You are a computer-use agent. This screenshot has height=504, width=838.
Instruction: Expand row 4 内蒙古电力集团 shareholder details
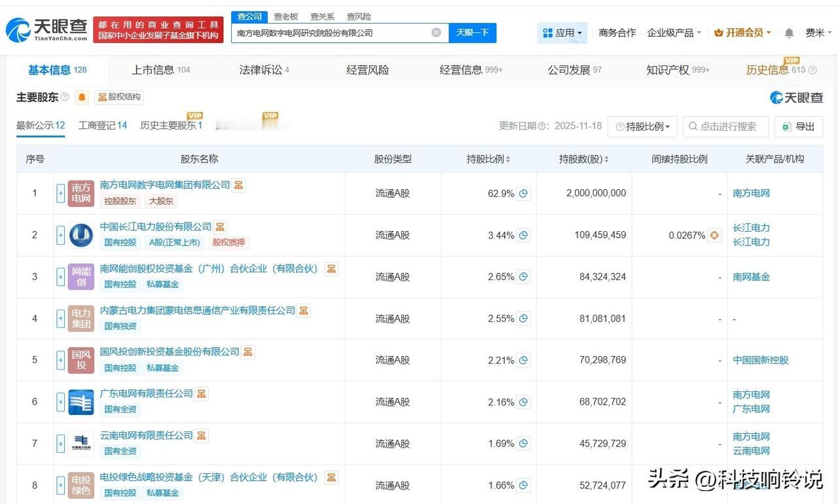coord(61,319)
